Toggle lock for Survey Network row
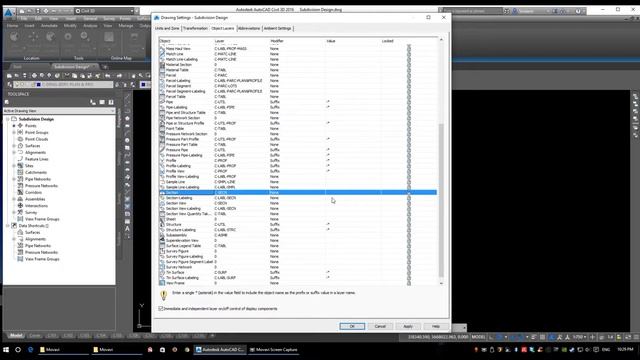 tap(409, 267)
